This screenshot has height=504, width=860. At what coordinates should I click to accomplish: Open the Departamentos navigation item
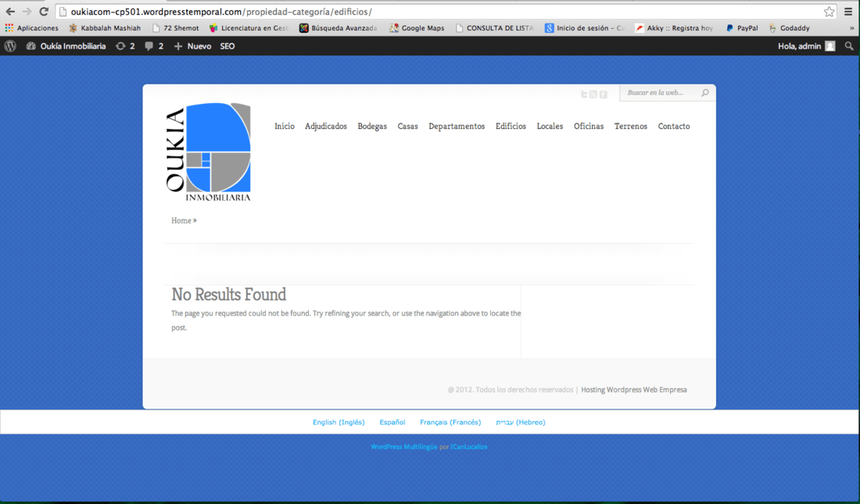tap(457, 126)
